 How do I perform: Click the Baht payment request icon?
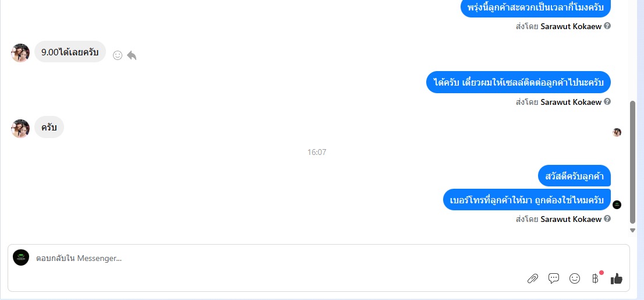click(595, 279)
